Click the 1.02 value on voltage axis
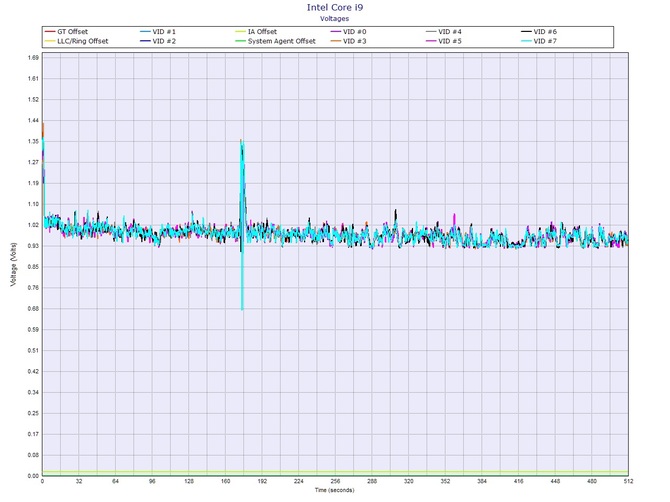Viewport: 670px width, 502px height. (x=34, y=225)
